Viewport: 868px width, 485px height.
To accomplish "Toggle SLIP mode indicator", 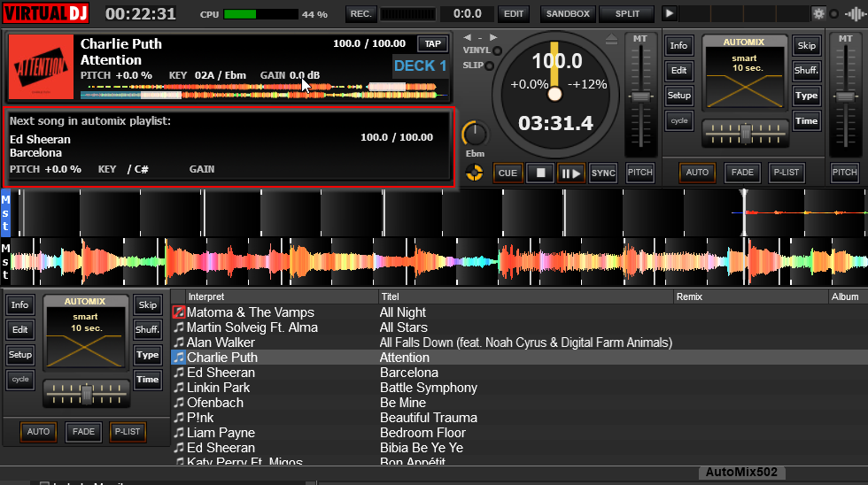I will (489, 65).
